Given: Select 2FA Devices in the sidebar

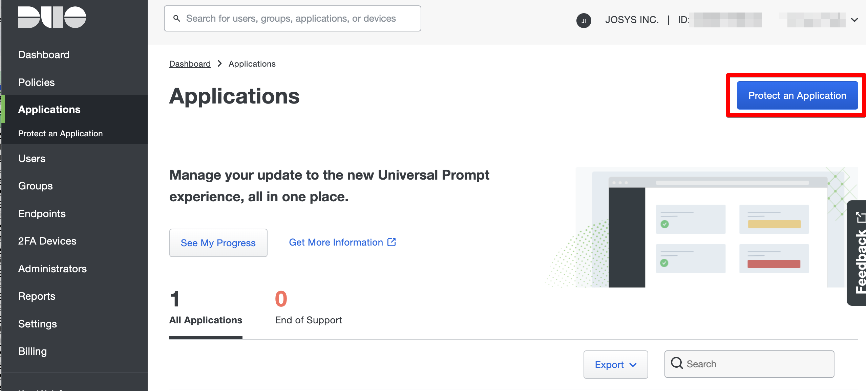Looking at the screenshot, I should [47, 241].
